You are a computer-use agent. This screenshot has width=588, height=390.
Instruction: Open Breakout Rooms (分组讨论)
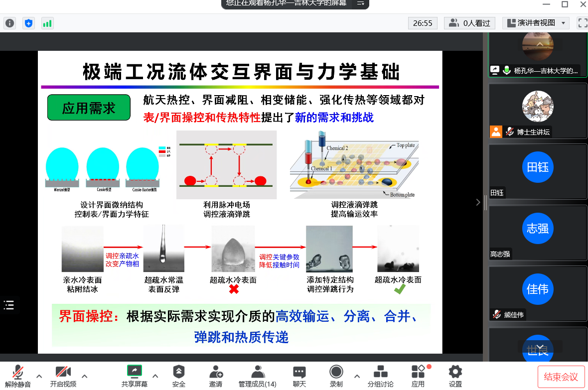[380, 376]
